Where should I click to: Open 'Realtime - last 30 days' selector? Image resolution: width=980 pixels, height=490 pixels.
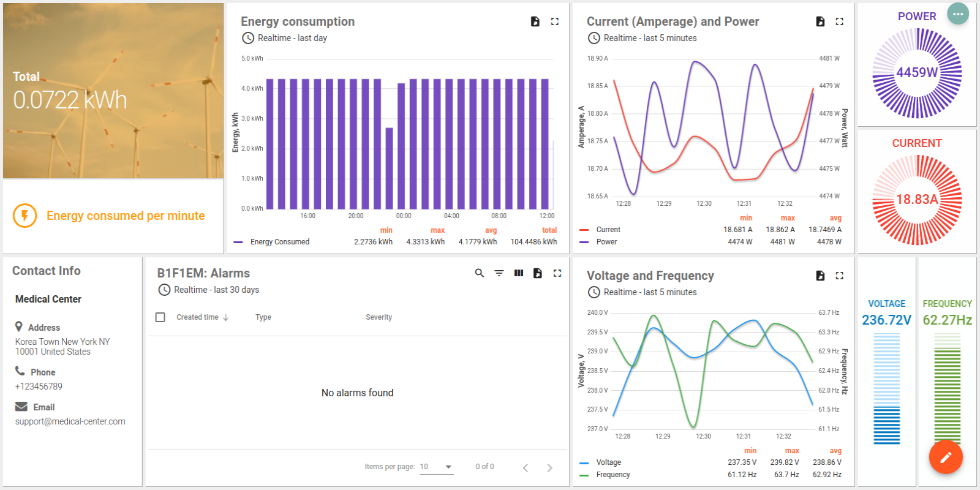click(216, 290)
